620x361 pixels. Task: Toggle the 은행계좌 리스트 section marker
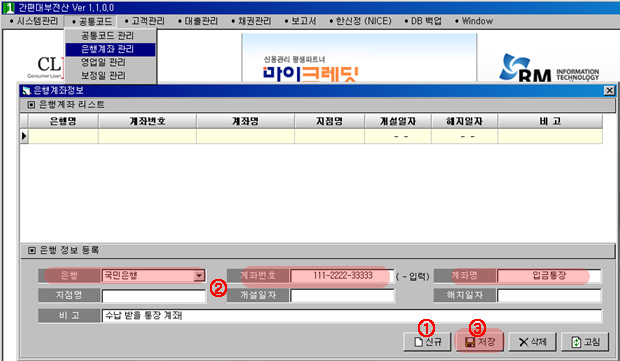(x=31, y=105)
